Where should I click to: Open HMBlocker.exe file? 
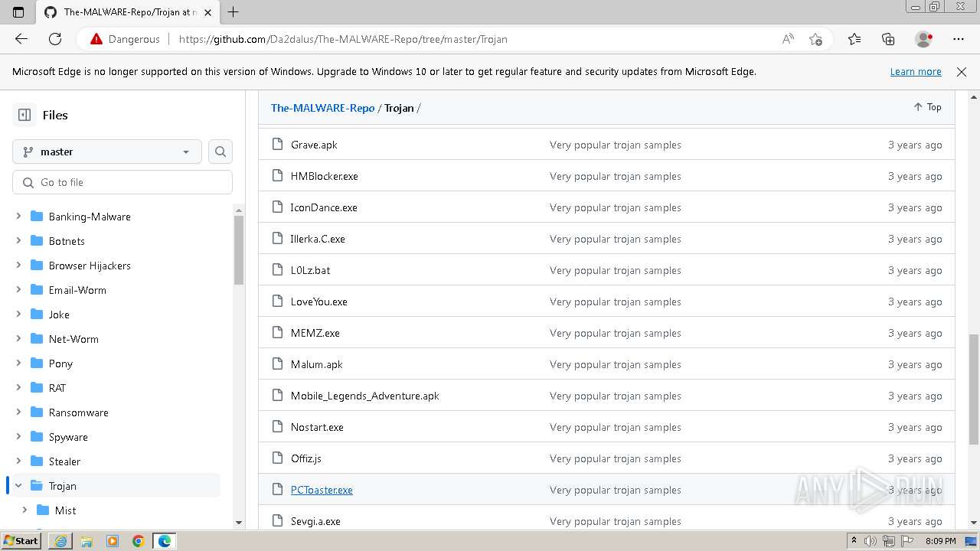click(325, 176)
